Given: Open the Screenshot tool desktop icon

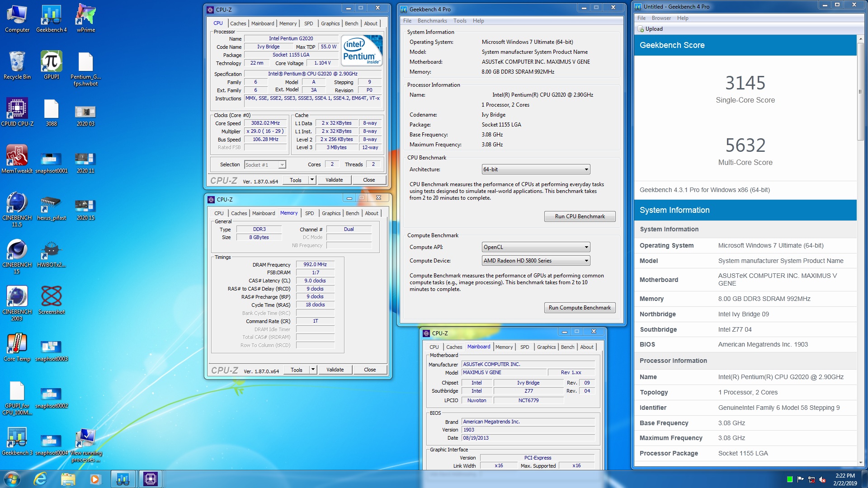Looking at the screenshot, I should [52, 300].
